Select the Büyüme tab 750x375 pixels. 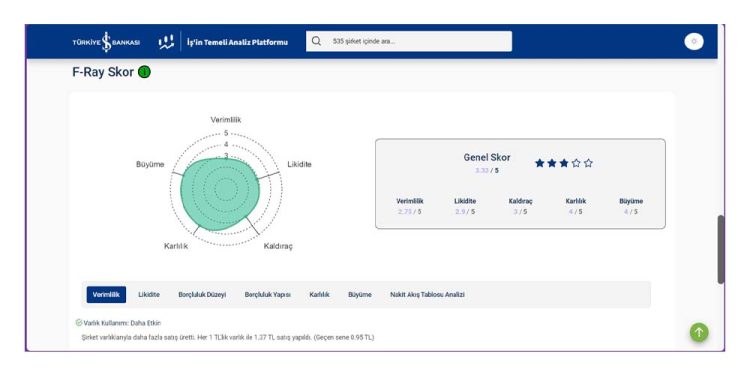pyautogui.click(x=360, y=295)
